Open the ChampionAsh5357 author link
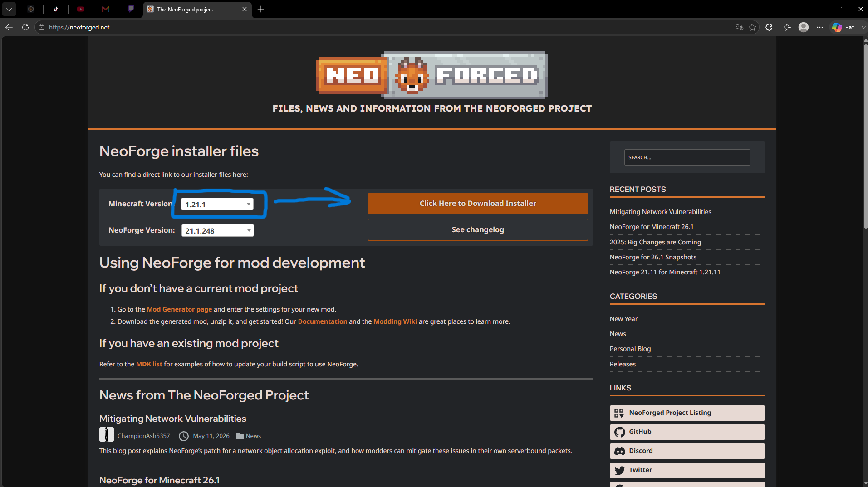 (x=143, y=436)
